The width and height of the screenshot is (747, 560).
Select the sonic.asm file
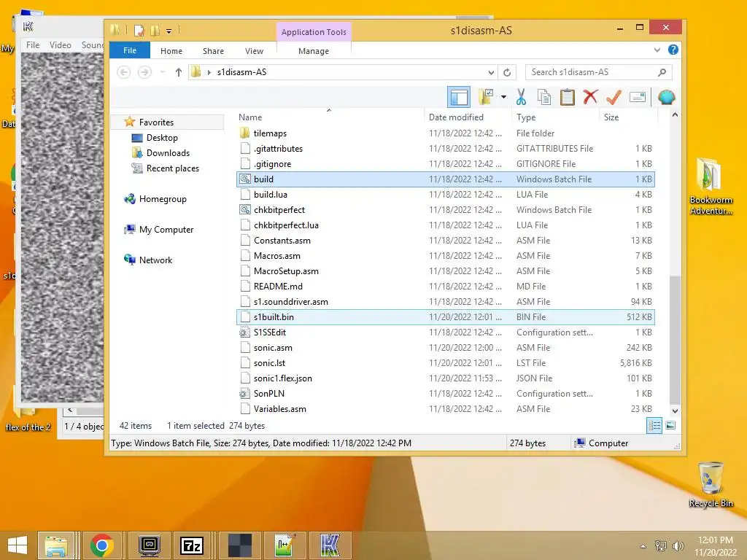click(x=446, y=348)
